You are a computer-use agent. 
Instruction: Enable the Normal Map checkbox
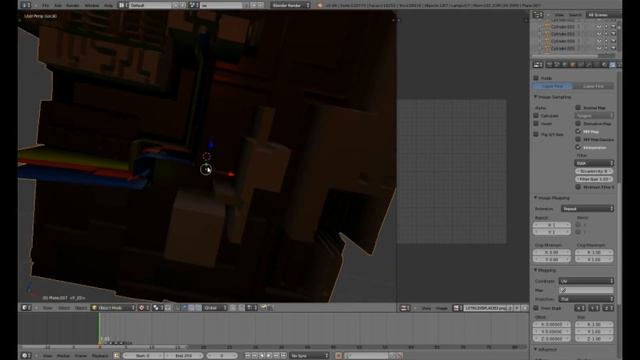coord(578,108)
